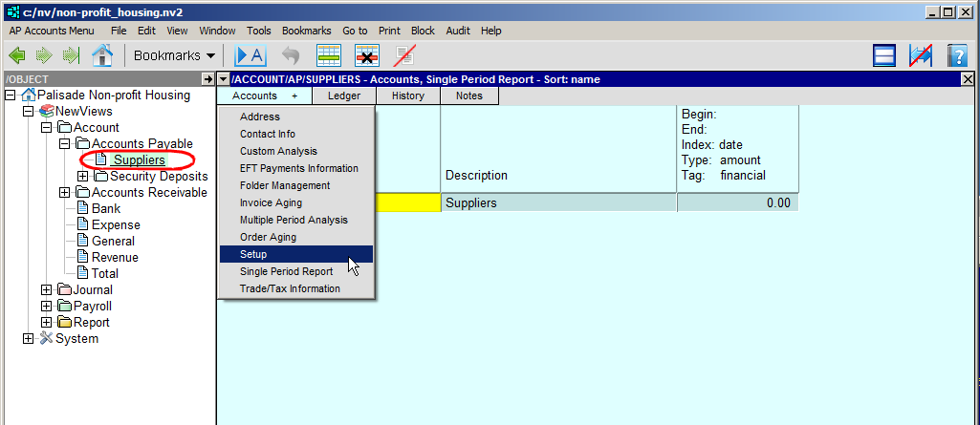
Task: Switch to the Ledger tab
Action: pyautogui.click(x=344, y=96)
